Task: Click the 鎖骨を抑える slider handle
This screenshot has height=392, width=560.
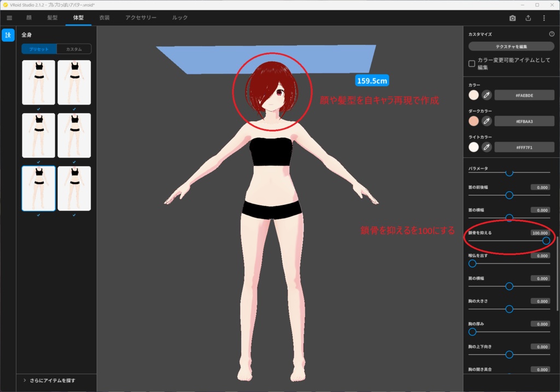Action: pyautogui.click(x=546, y=241)
